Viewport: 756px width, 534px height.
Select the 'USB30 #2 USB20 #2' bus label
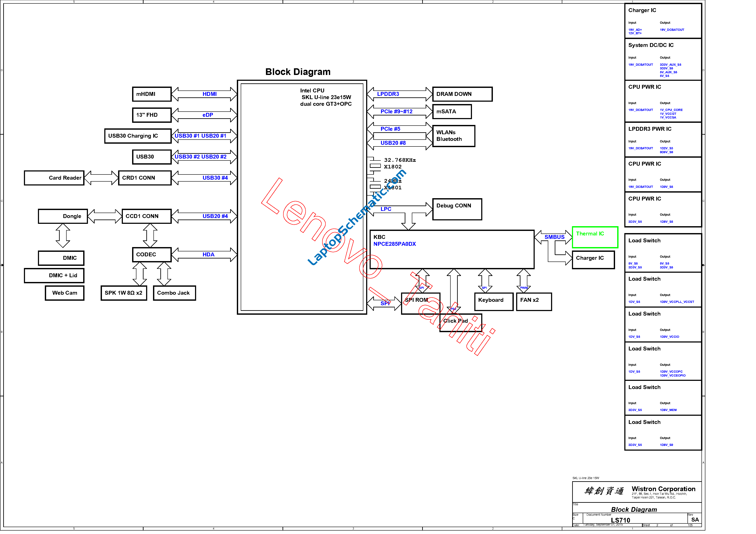tap(200, 157)
